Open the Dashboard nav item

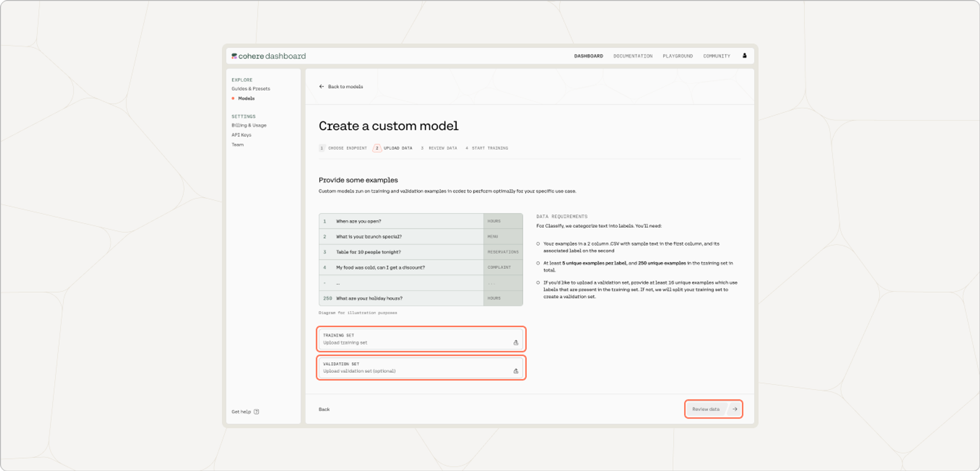pos(588,56)
